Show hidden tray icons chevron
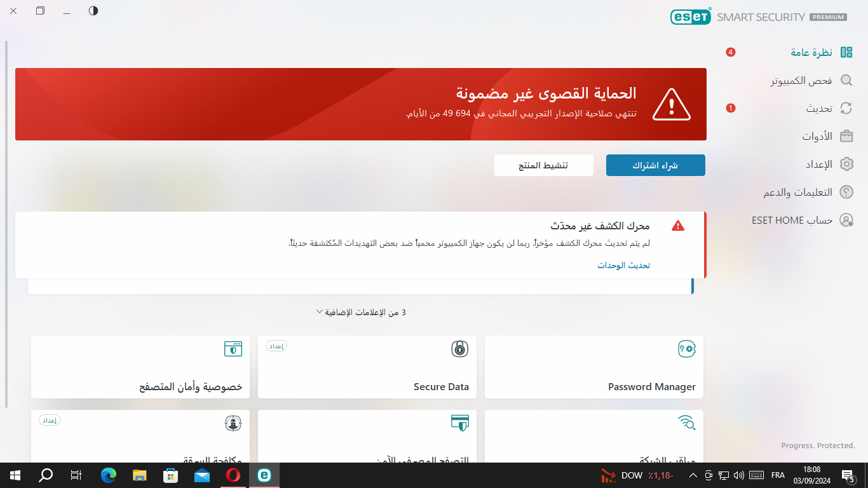This screenshot has height=488, width=868. click(693, 475)
